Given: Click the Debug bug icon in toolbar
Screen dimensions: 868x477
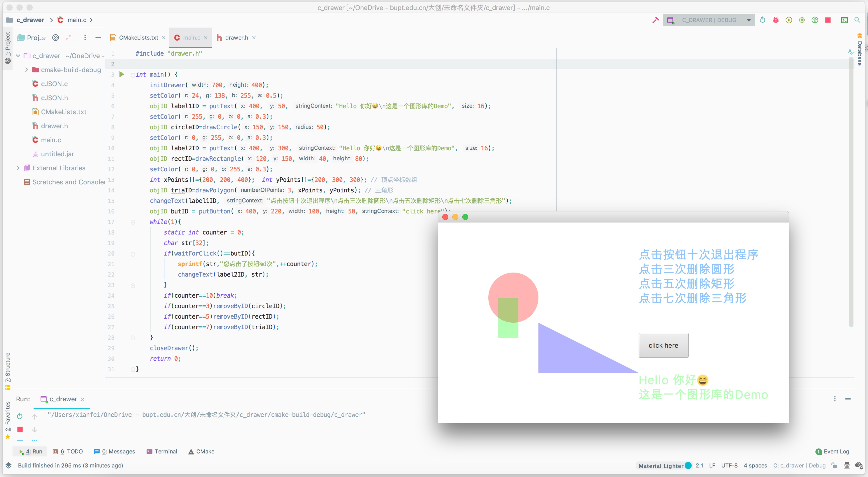Looking at the screenshot, I should click(x=776, y=20).
